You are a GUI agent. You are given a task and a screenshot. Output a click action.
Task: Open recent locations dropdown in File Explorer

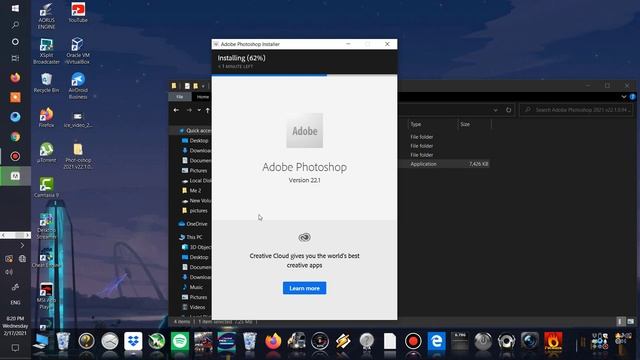click(x=199, y=110)
